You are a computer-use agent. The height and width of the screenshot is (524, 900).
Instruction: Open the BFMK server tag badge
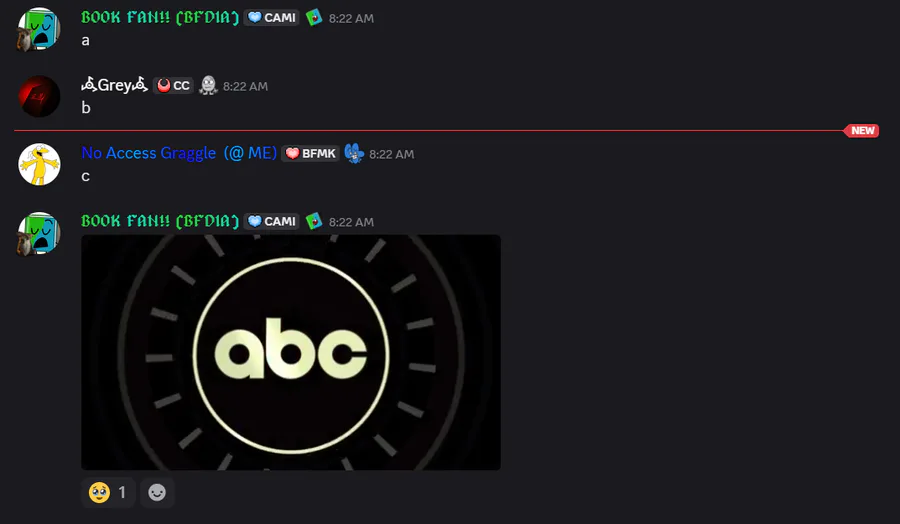[x=311, y=153]
